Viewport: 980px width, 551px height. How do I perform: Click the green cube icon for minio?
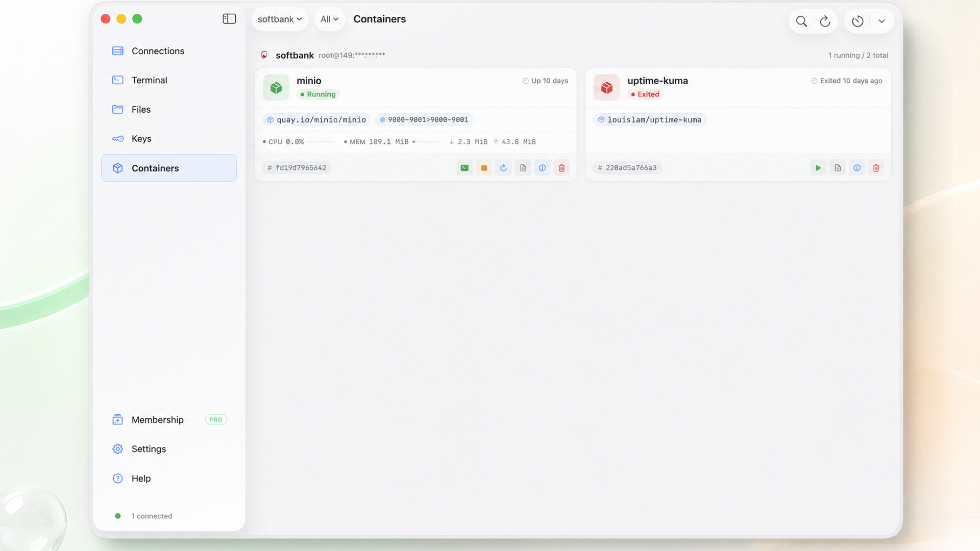[276, 88]
